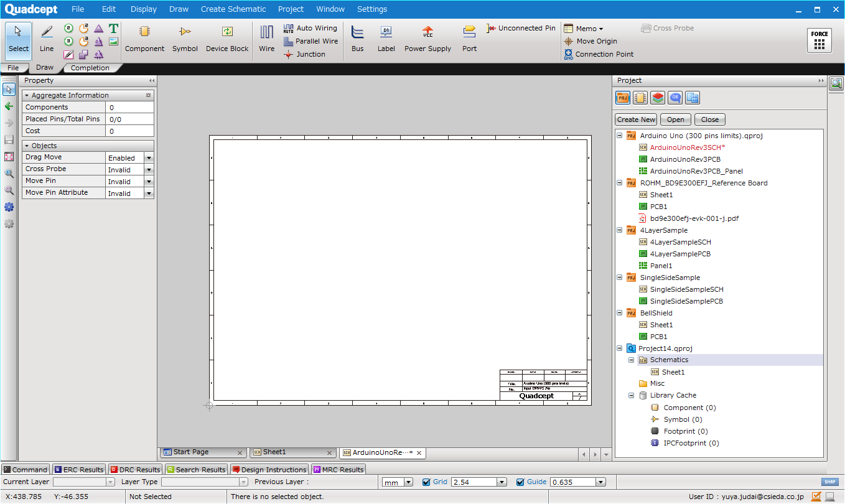Place a Connection Point
845x504 pixels.
[599, 54]
